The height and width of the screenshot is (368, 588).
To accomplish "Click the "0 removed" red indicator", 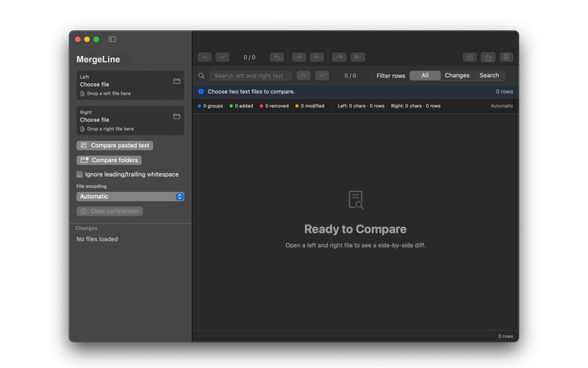I will tap(274, 106).
